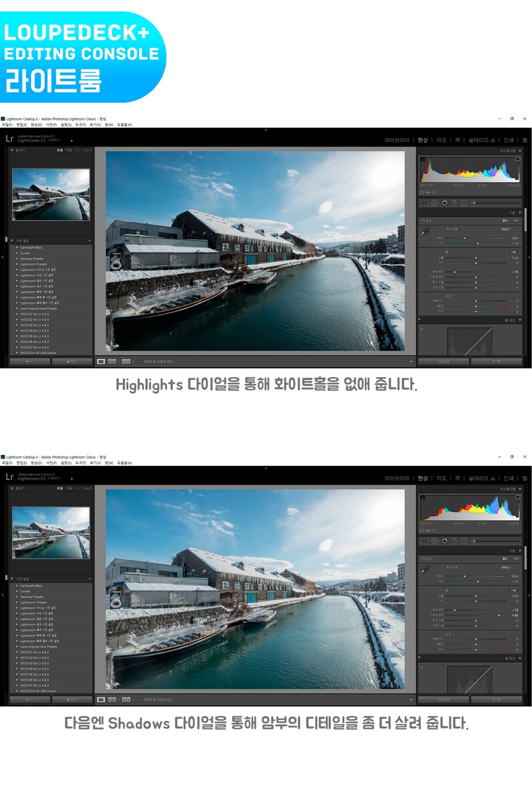The width and height of the screenshot is (532, 798).
Task: Select Spot Removal tool in lower Lightroom window
Action: pyautogui.click(x=434, y=541)
